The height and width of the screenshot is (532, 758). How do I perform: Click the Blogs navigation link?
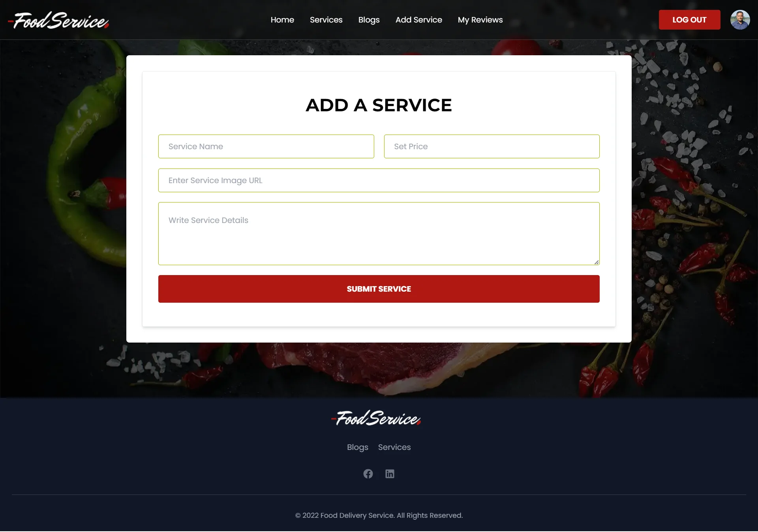369,20
